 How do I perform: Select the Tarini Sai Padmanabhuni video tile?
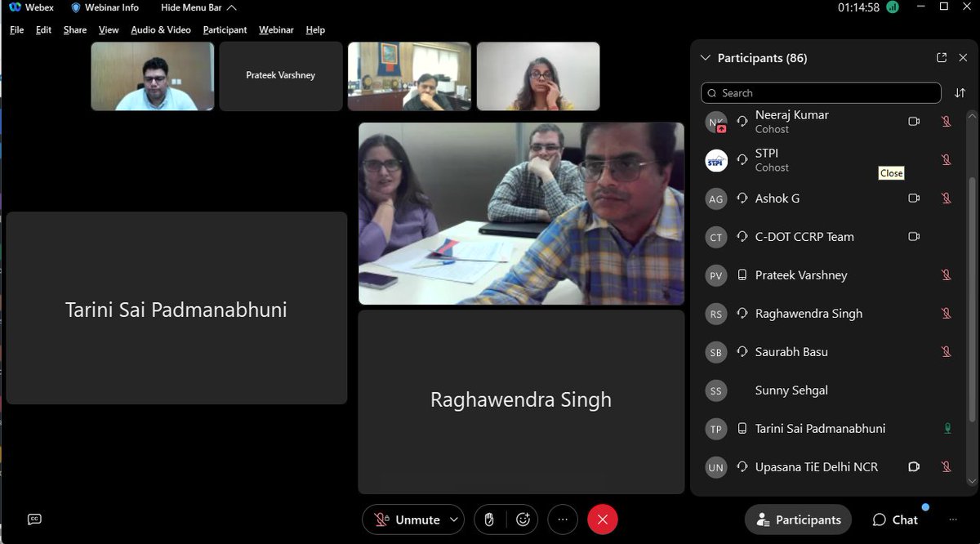pyautogui.click(x=176, y=308)
